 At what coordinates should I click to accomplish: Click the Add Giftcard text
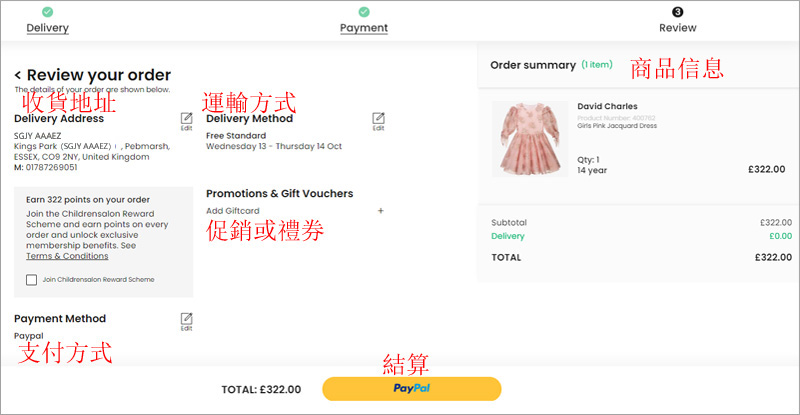point(232,211)
